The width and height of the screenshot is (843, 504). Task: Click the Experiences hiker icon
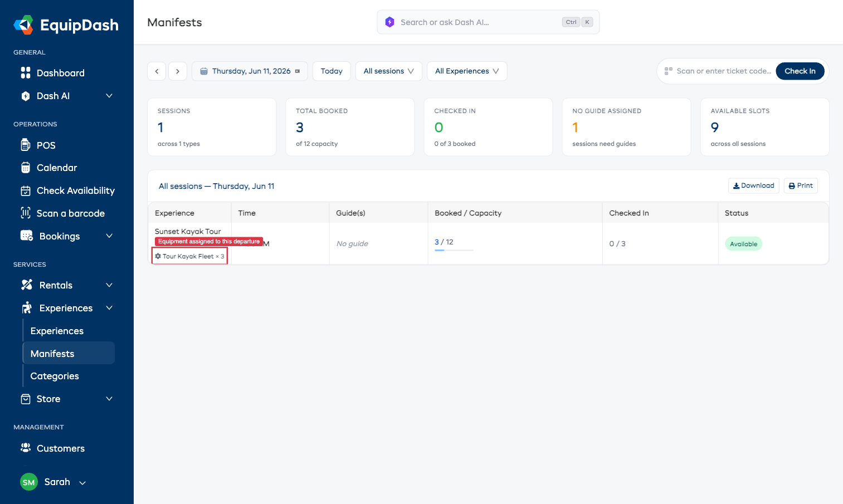[27, 308]
